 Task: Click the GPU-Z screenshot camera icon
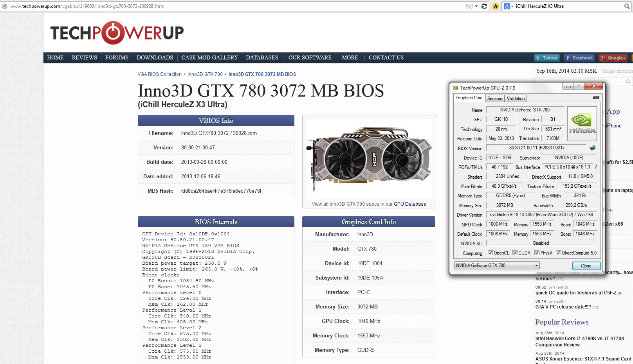[596, 98]
